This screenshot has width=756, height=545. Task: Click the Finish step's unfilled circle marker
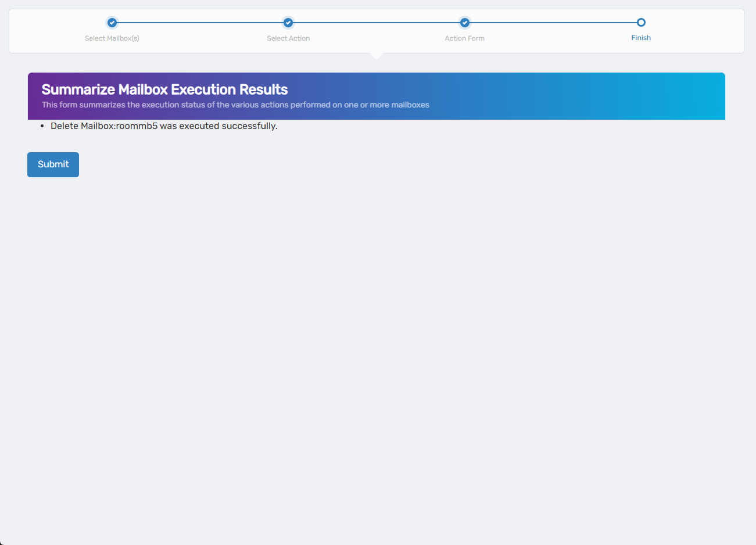tap(641, 21)
